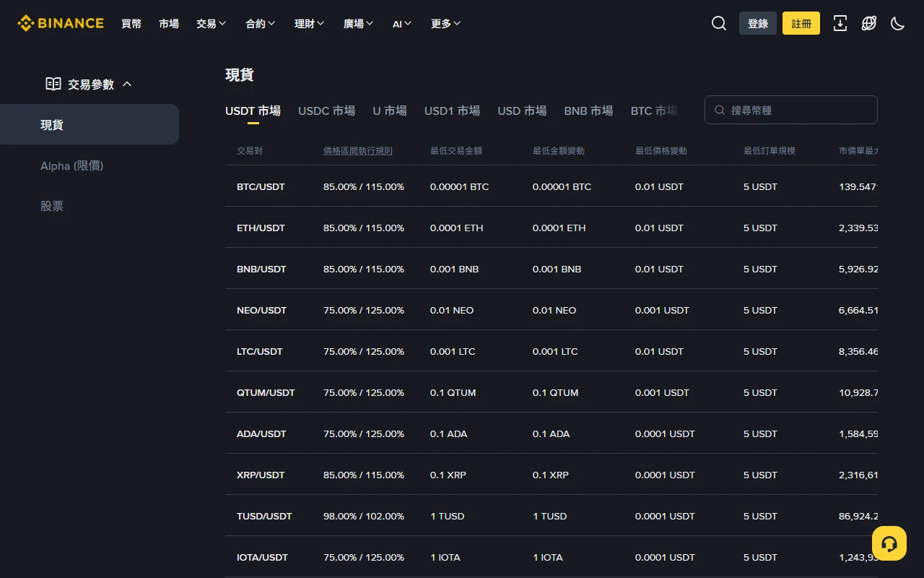Click the LTC/USDT trading pair
The height and width of the screenshot is (578, 924).
[x=260, y=351]
